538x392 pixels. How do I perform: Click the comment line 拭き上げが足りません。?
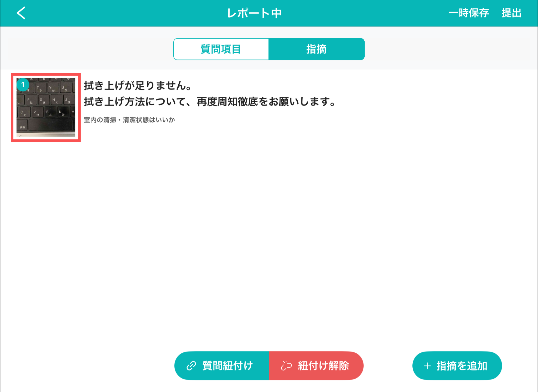click(x=138, y=86)
